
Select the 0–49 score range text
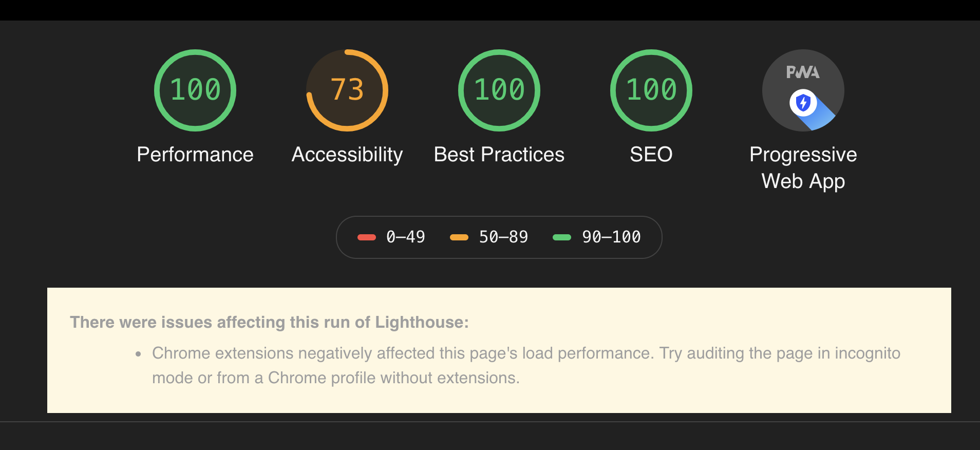[x=406, y=237]
